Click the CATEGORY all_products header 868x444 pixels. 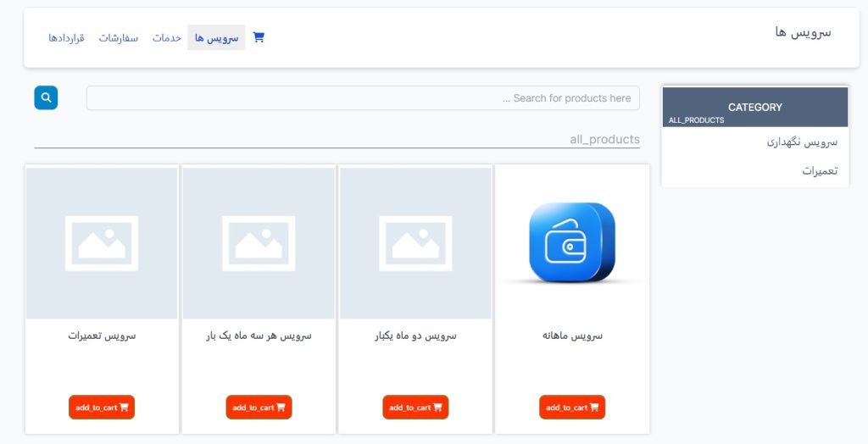[754, 108]
